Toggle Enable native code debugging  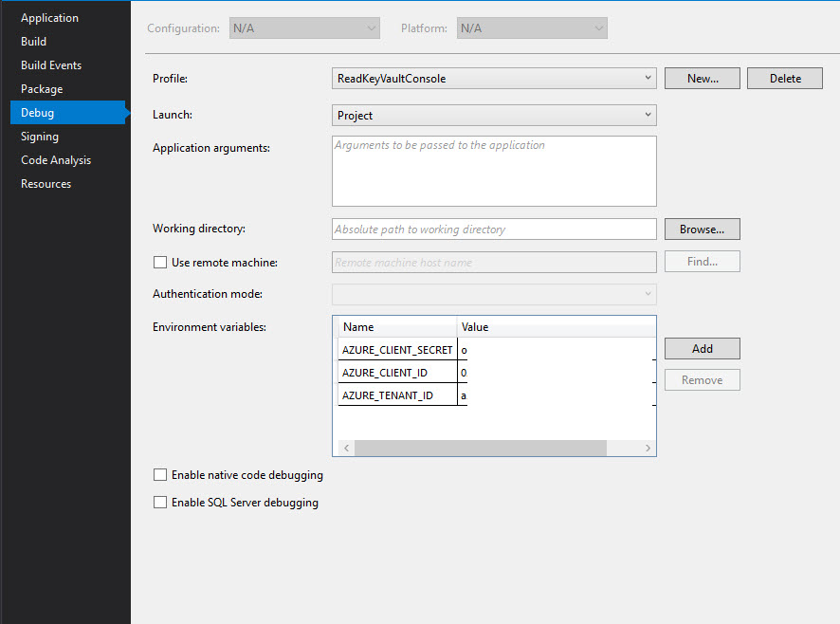point(160,475)
